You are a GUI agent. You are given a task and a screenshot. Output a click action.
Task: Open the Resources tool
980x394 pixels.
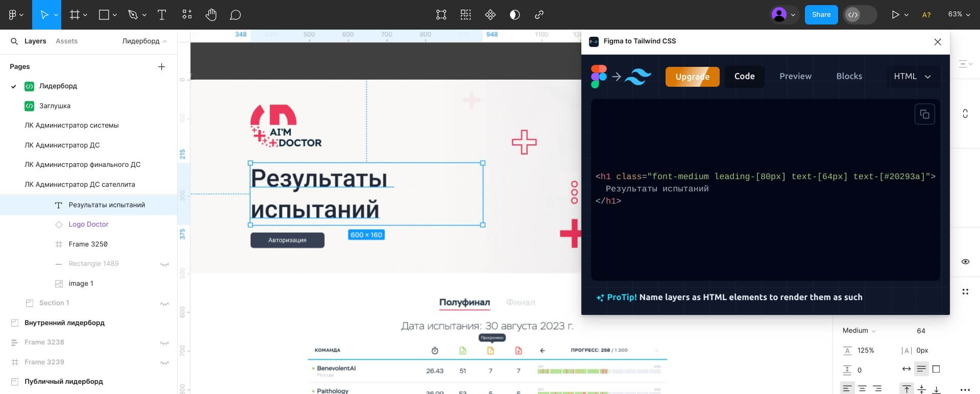point(187,15)
